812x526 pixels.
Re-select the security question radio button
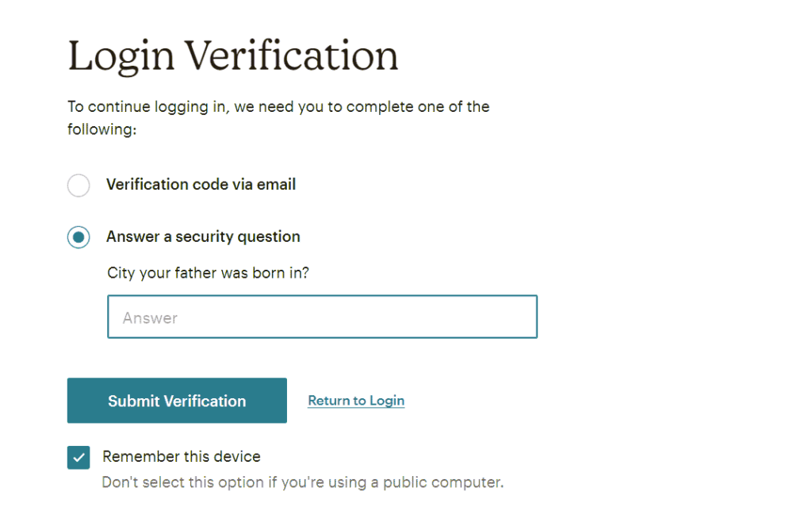[x=79, y=236]
